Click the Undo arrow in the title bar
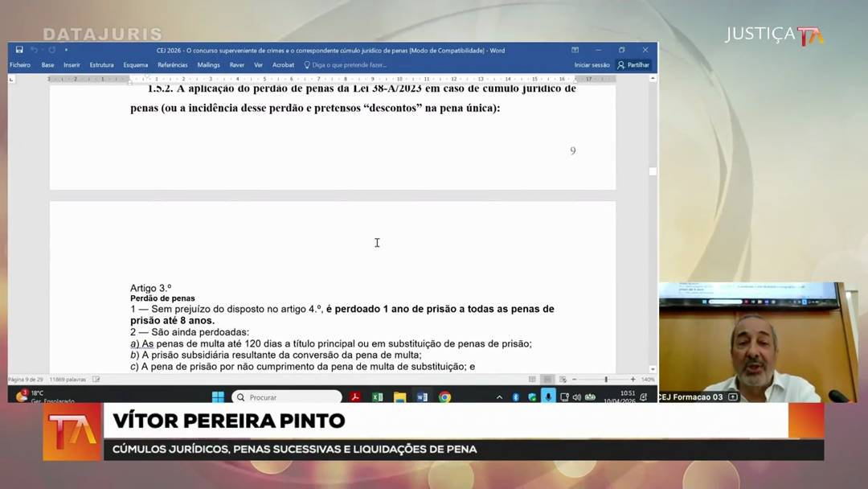This screenshot has width=868, height=489. (34, 50)
